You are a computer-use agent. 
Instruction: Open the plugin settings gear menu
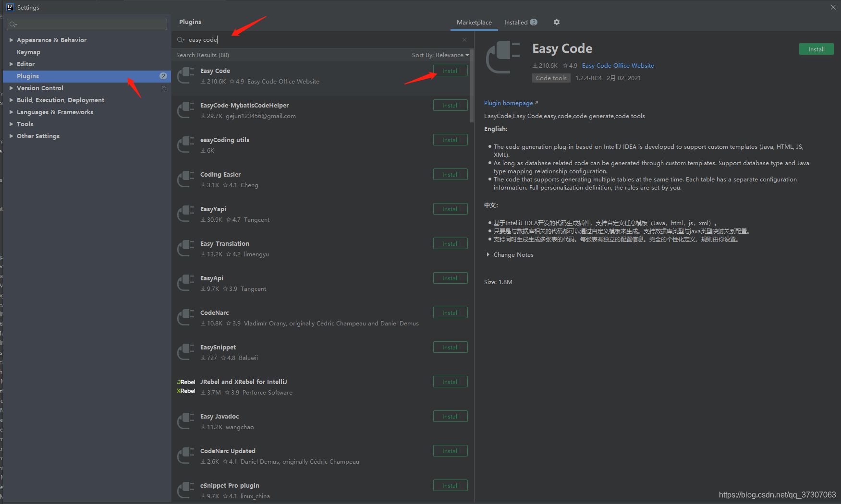(x=556, y=22)
